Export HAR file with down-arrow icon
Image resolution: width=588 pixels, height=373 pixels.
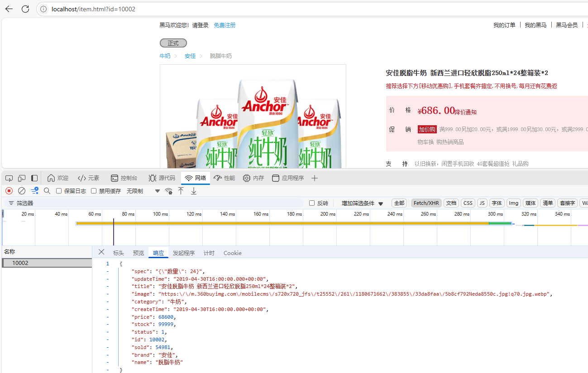coord(194,191)
